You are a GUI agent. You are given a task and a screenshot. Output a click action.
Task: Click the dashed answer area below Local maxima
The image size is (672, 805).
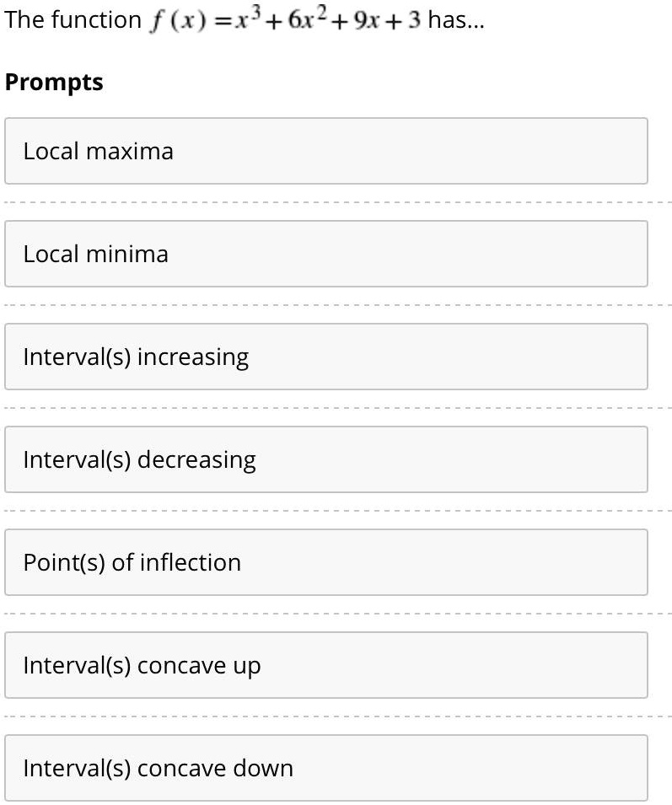(336, 201)
